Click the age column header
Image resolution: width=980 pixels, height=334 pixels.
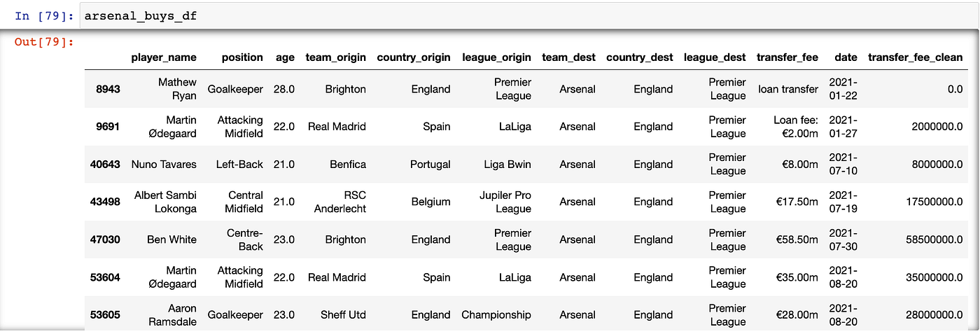coord(284,57)
